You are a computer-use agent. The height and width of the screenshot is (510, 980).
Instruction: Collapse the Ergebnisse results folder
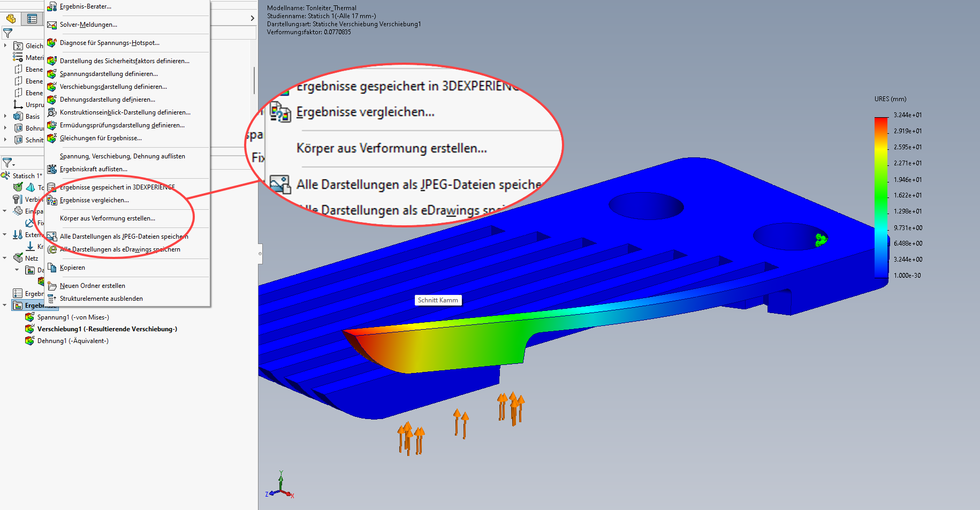click(5, 305)
